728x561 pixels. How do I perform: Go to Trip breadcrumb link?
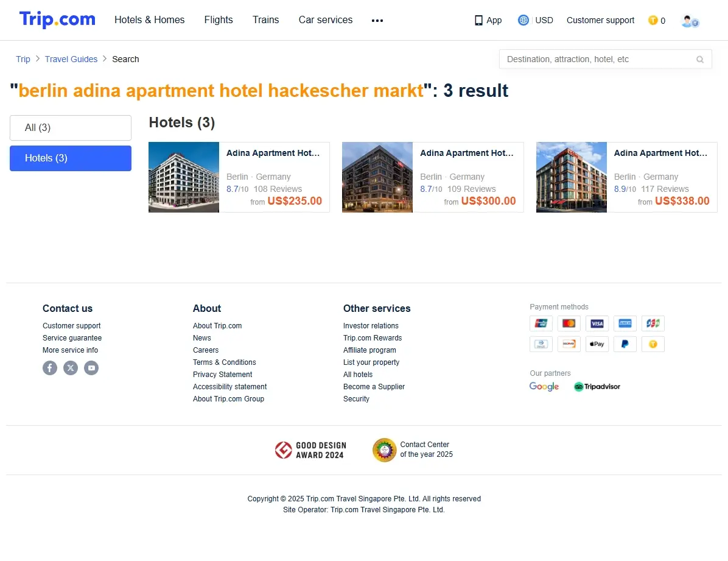[x=23, y=60]
